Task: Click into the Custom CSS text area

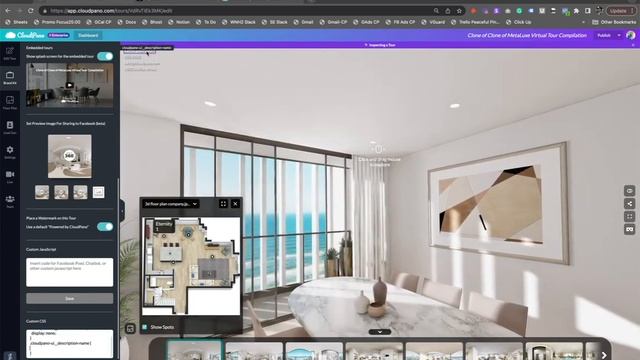Action: tap(69, 344)
